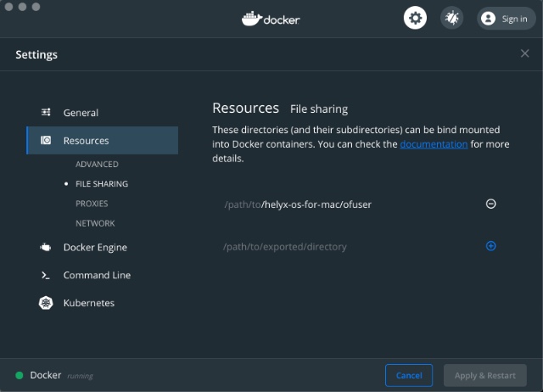Click the File sharing heading
The height and width of the screenshot is (392, 543).
(319, 109)
